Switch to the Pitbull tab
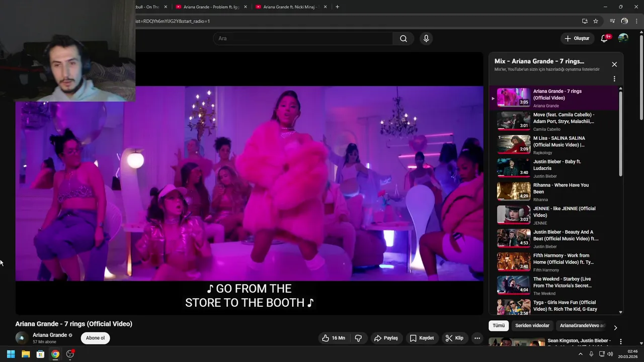Image resolution: width=644 pixels, height=362 pixels. point(151,7)
